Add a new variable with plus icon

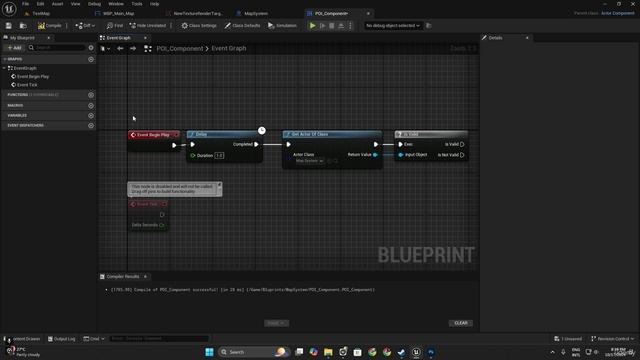click(x=91, y=116)
